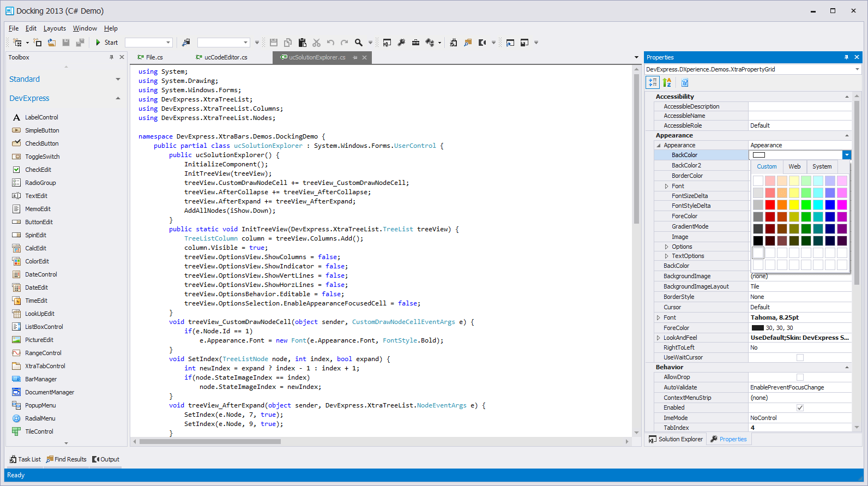Select the categorized view icon in Properties
The height and width of the screenshot is (486, 868).
click(653, 82)
